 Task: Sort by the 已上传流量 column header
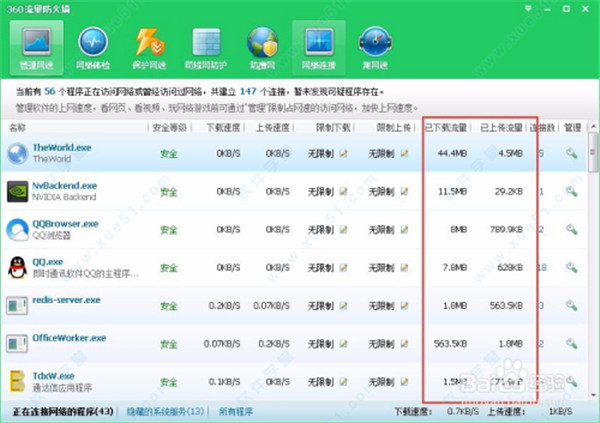coord(502,127)
